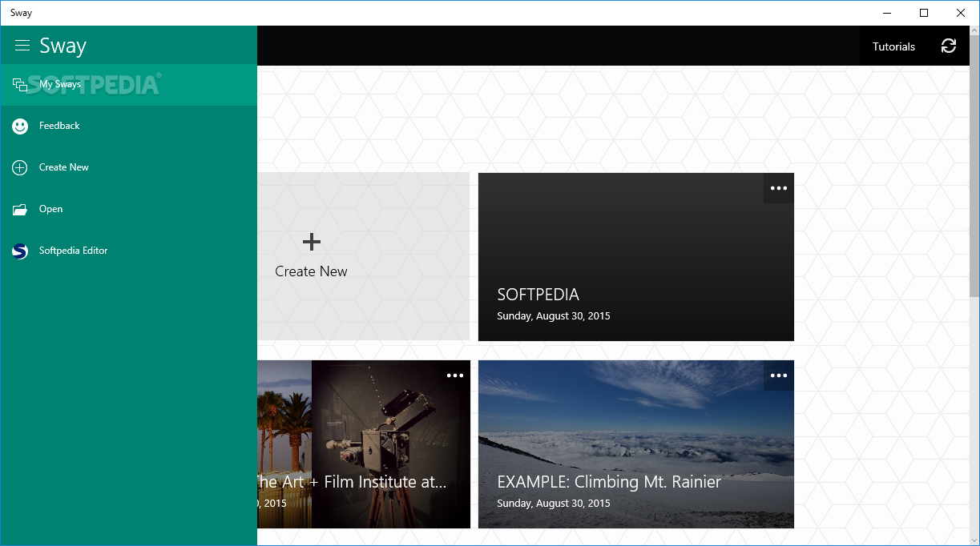980x546 pixels.
Task: Open options menu on SOFTPEDIA card
Action: click(779, 188)
